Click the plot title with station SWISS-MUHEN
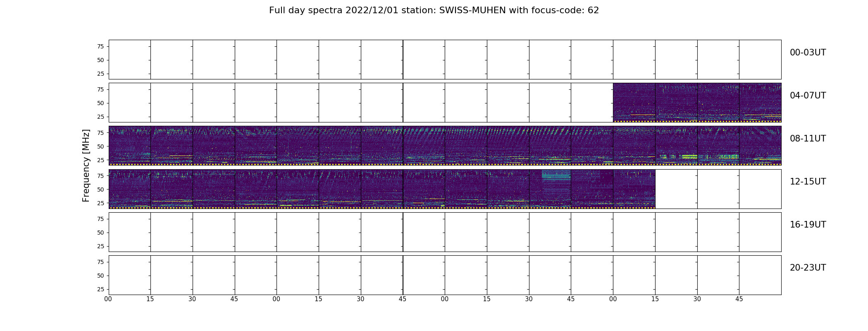 coord(434,10)
